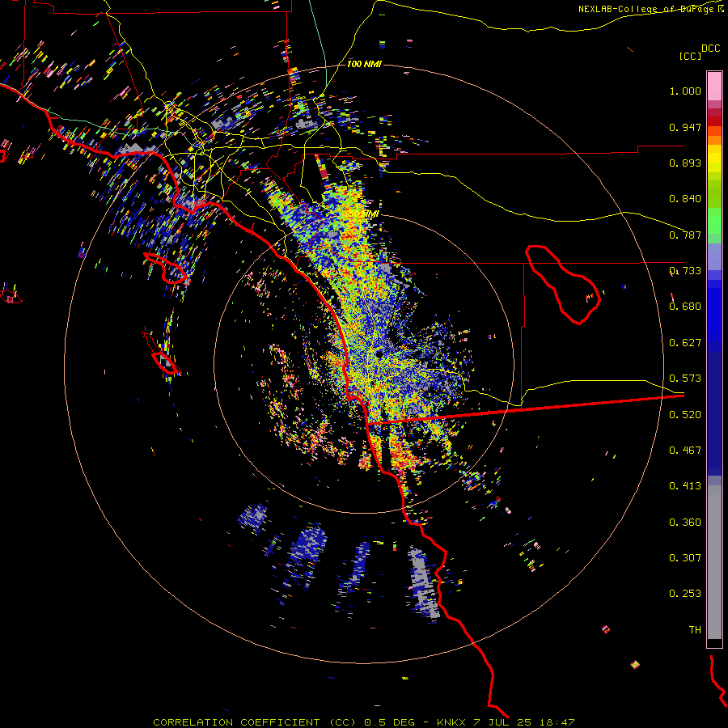Click the 0.787 scale value
Image resolution: width=728 pixels, height=728 pixels.
point(685,235)
